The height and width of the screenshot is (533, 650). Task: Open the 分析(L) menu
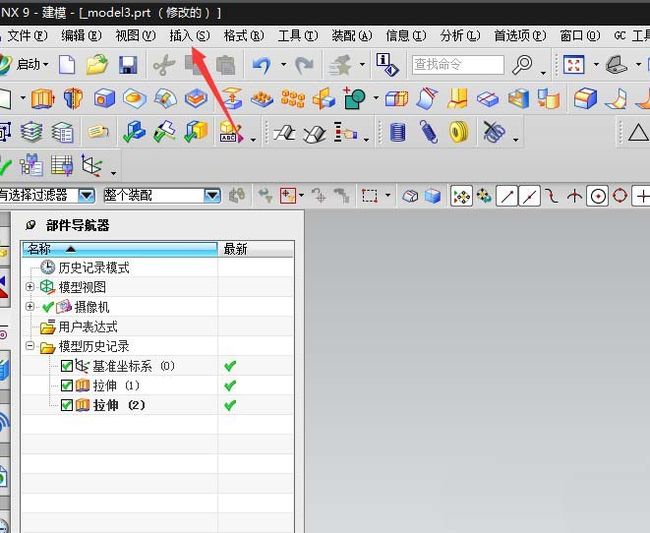(x=460, y=36)
